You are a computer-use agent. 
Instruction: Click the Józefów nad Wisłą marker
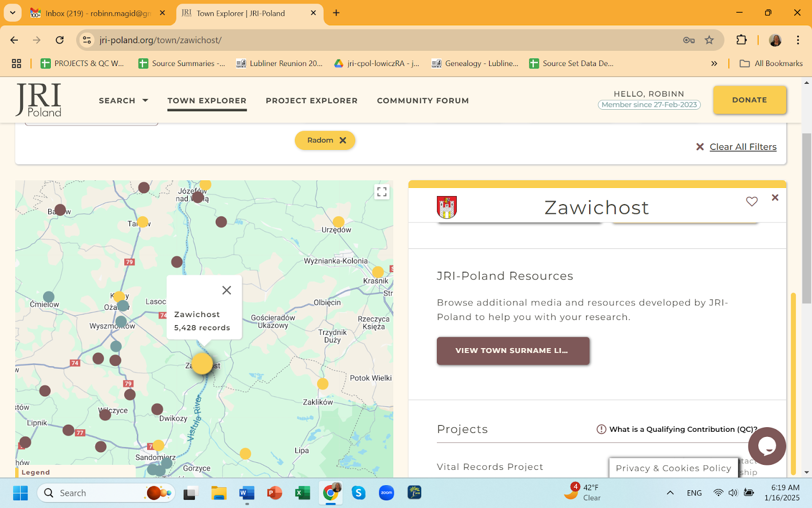click(198, 197)
